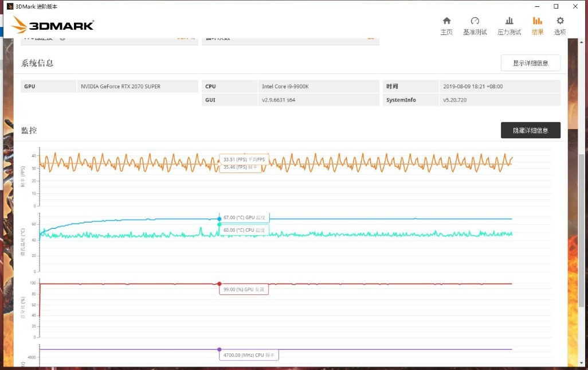The height and width of the screenshot is (370, 588).
Task: Close the 3DMark window
Action: (575, 6)
